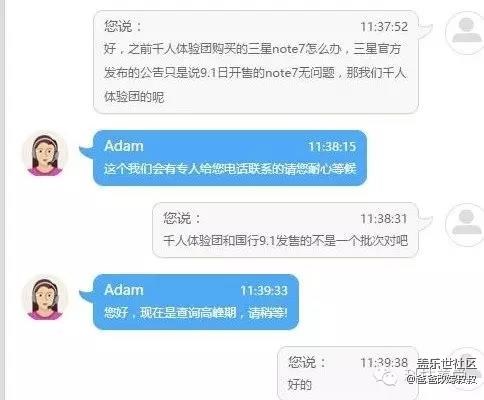484x400 pixels.
Task: Click the Adam name in the 11:38:15 bubble
Action: (x=124, y=146)
